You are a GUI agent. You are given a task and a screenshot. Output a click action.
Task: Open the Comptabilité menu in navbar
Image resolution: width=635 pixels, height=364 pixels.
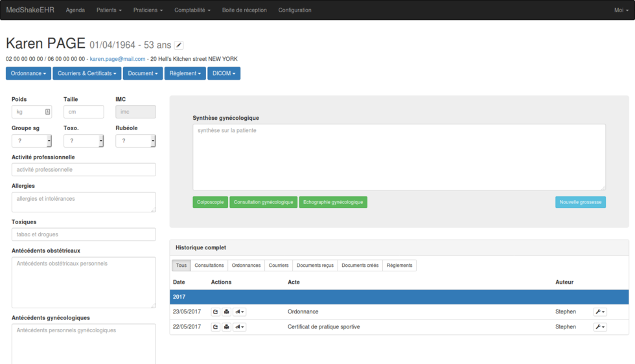[192, 10]
